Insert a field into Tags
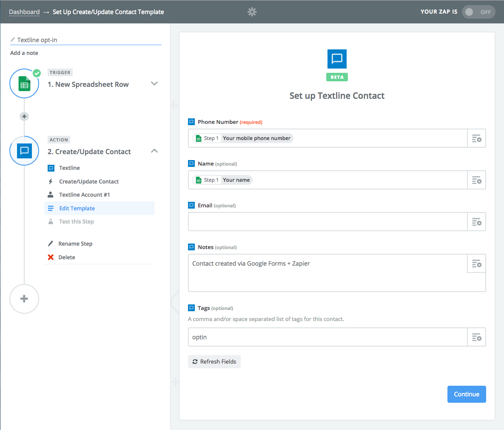Viewport: 504px width, 430px height. point(476,337)
